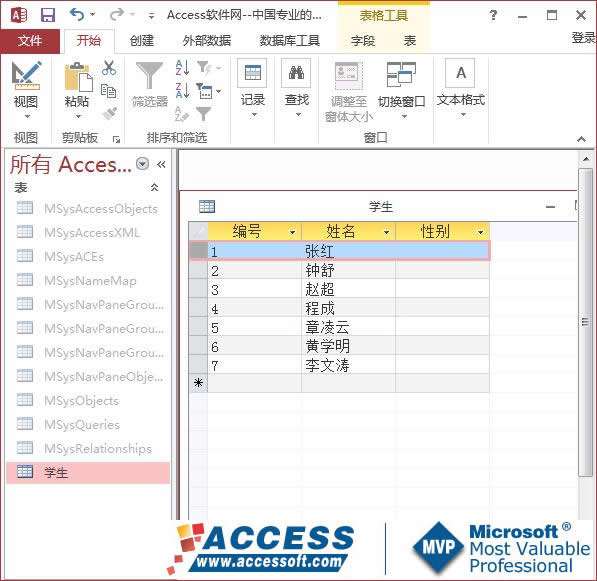Image resolution: width=597 pixels, height=581 pixels.
Task: Open the 性别 column filter dropdown
Action: 480,232
